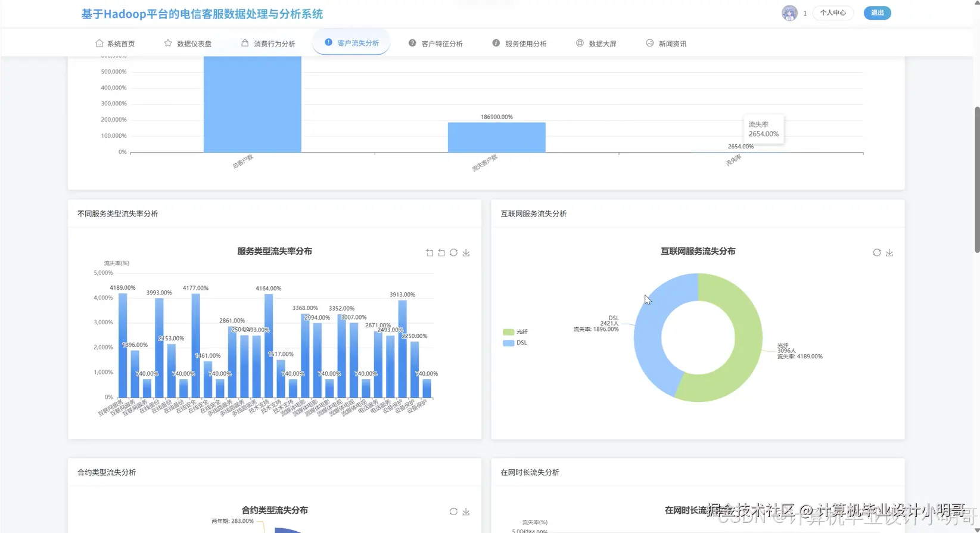
Task: Toggle DSL legend item in donut chart
Action: pos(515,343)
